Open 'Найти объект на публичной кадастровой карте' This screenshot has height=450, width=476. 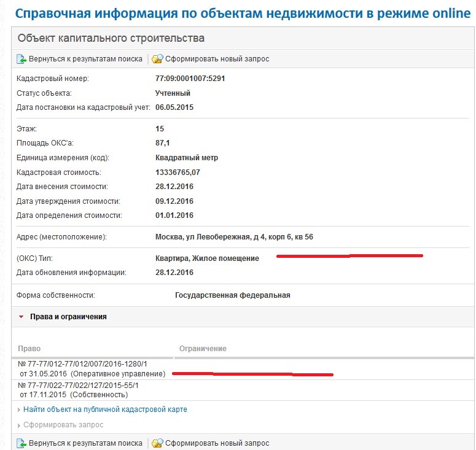[x=105, y=409]
